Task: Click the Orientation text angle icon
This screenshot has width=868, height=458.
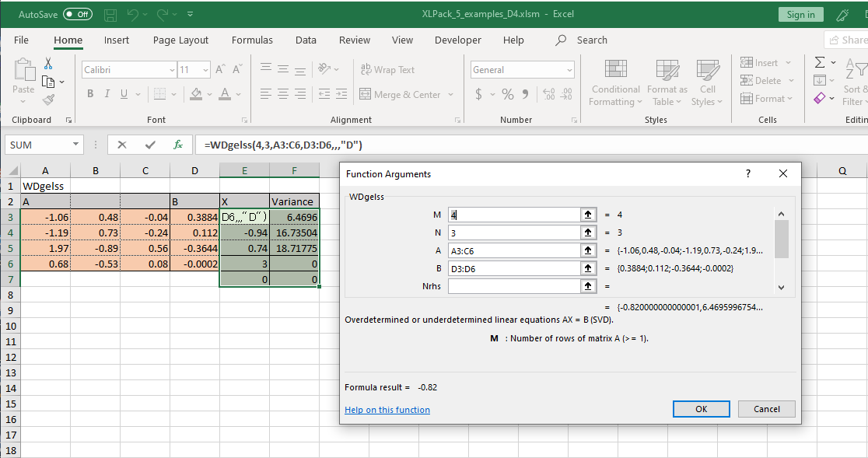Action: [324, 69]
